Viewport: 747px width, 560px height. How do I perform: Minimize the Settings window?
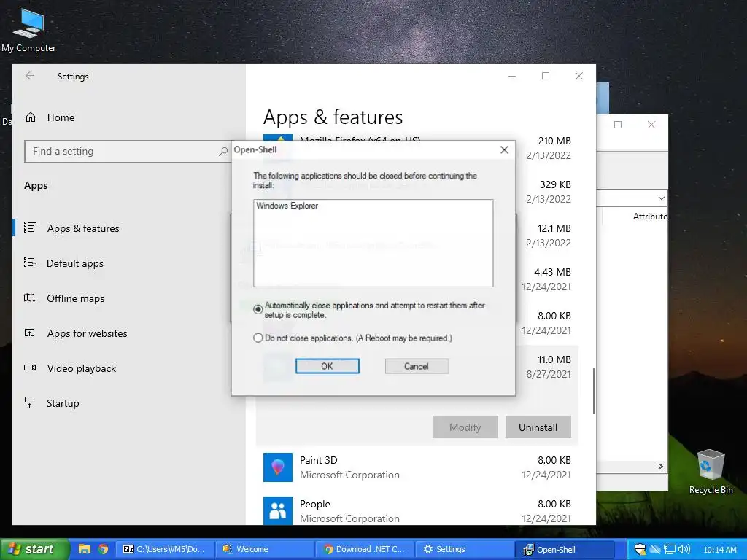coord(512,76)
